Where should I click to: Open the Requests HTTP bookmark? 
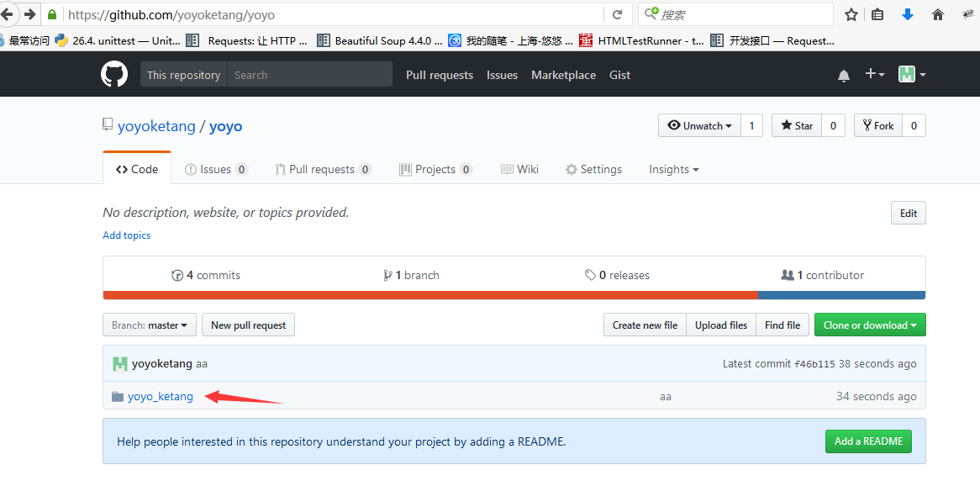tap(247, 40)
